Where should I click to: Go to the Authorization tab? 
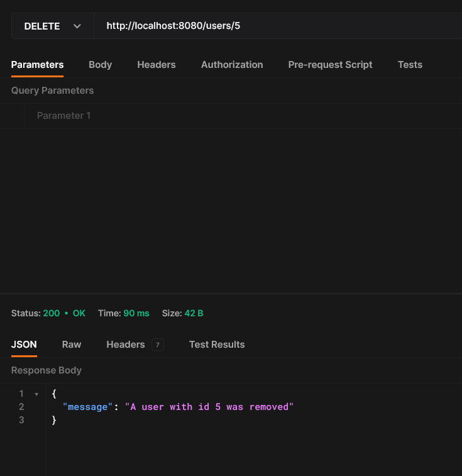(x=232, y=65)
